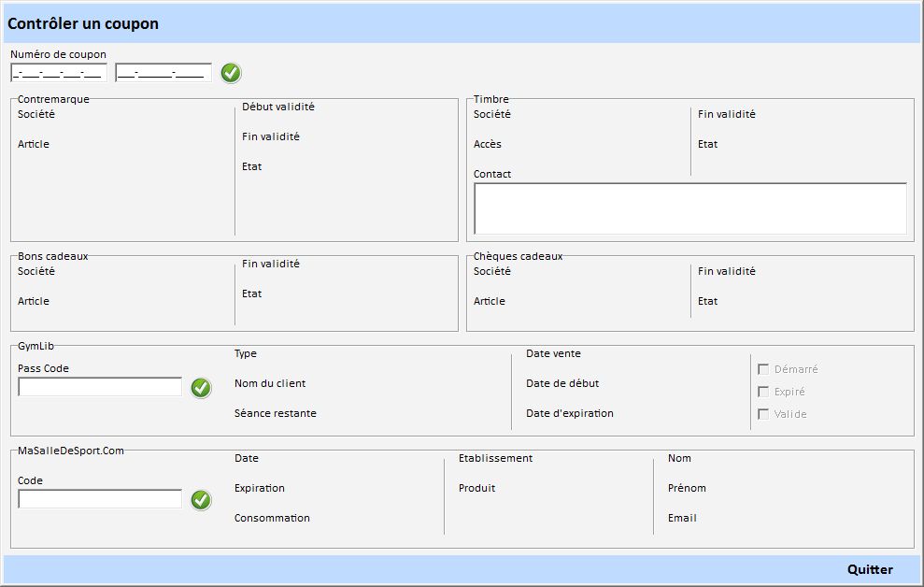Tick the Expiré checkbox
The height and width of the screenshot is (587, 924).
[763, 392]
